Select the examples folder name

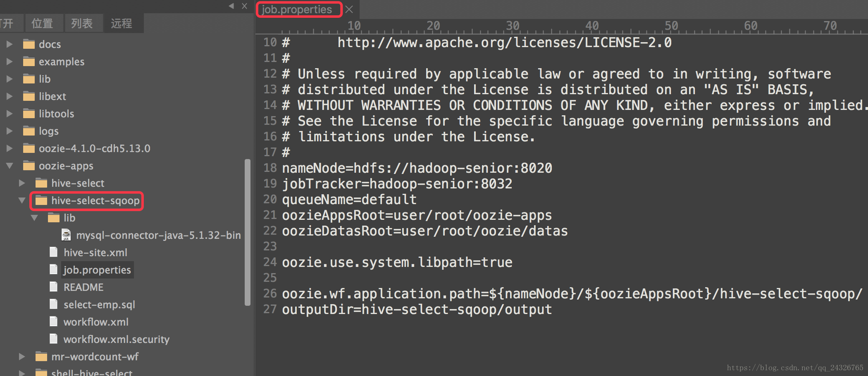click(x=62, y=62)
